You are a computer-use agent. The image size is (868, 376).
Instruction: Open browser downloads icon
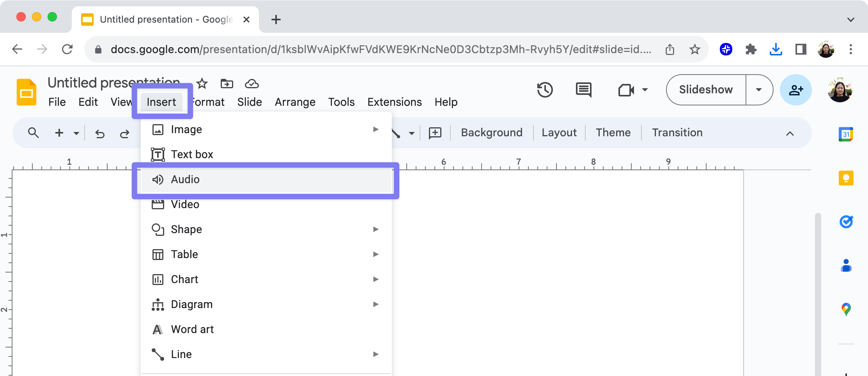776,49
